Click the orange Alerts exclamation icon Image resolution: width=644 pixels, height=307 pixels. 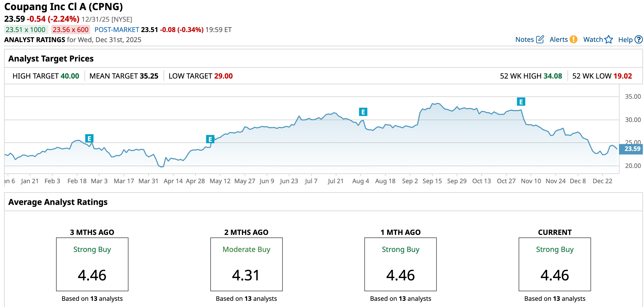pos(573,40)
